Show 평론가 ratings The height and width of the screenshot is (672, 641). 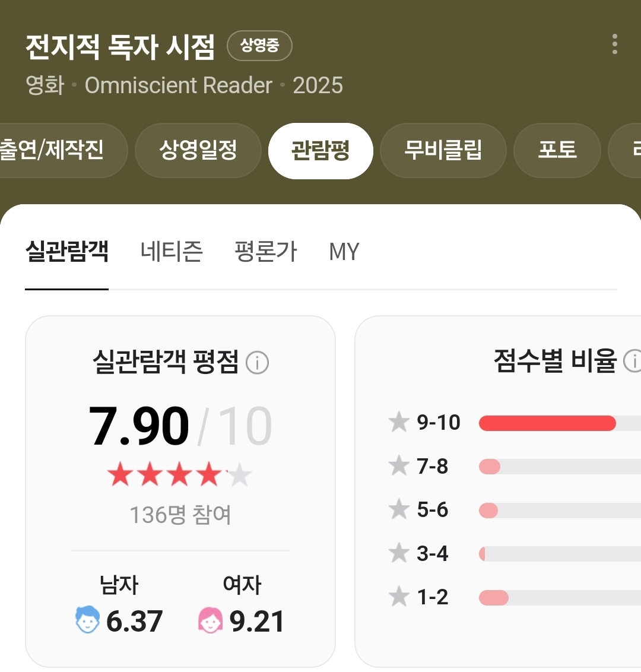tap(265, 252)
